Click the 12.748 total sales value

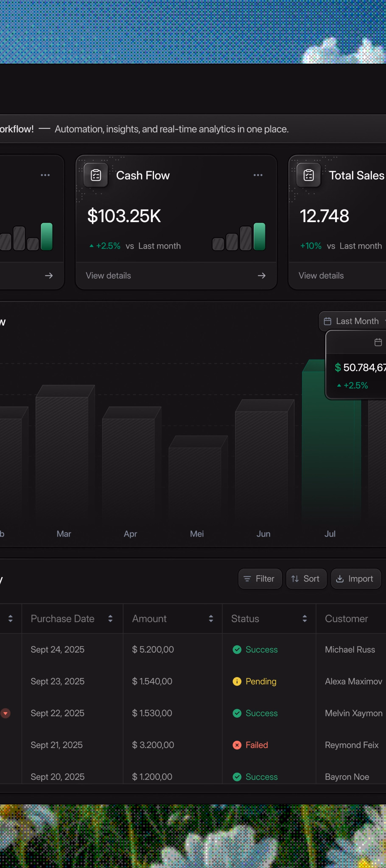[x=324, y=216]
